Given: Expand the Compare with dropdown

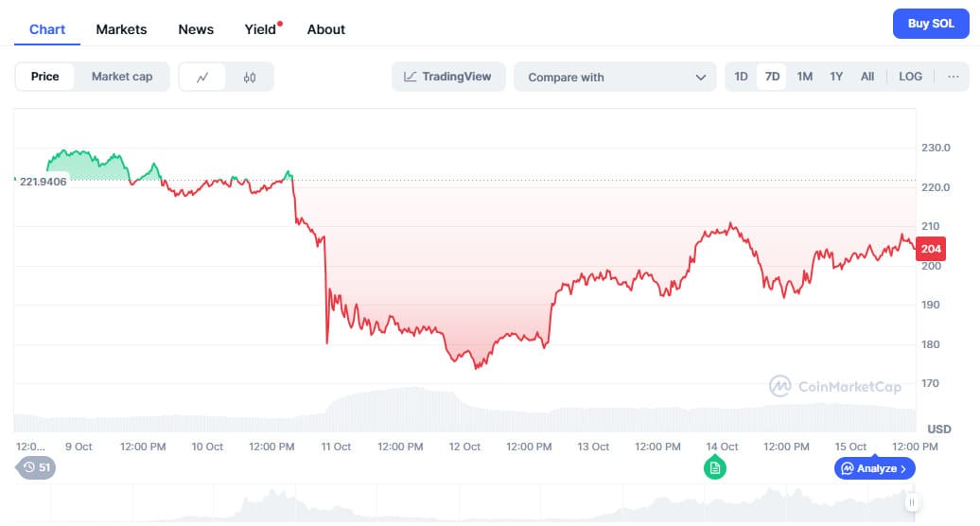Looking at the screenshot, I should tap(615, 78).
